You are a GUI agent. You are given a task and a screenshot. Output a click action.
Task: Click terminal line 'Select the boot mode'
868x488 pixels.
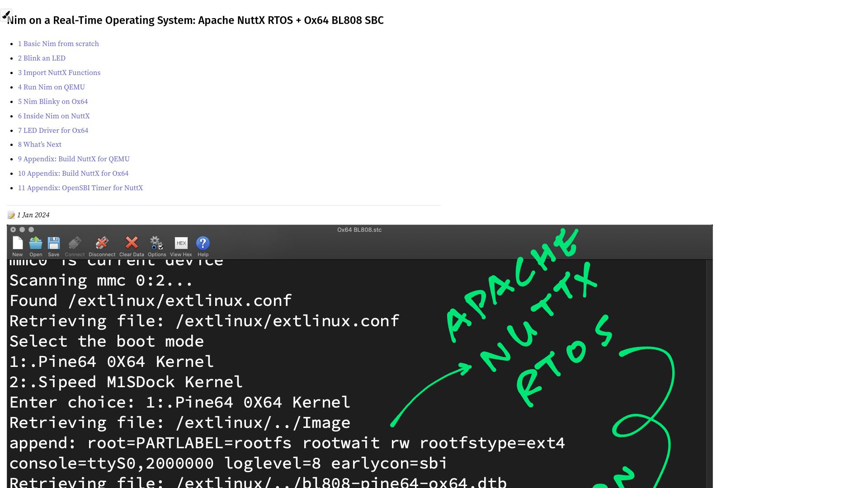pyautogui.click(x=107, y=342)
